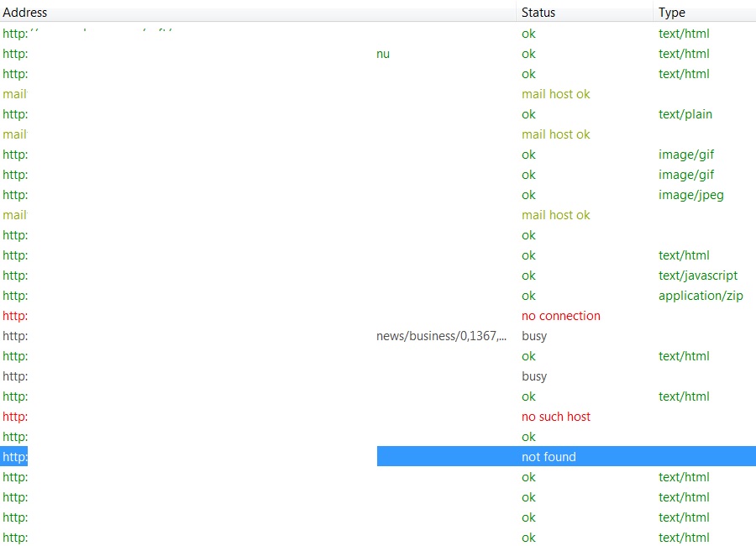
Task: Click the address fragment "nu"
Action: pyautogui.click(x=383, y=54)
